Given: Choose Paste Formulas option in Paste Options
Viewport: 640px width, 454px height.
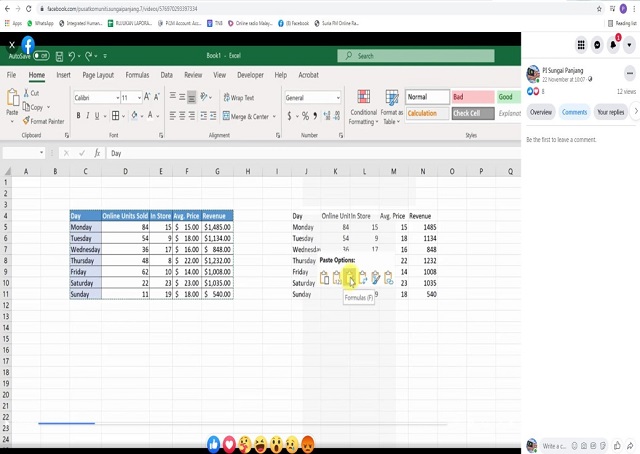Looking at the screenshot, I should pos(350,278).
